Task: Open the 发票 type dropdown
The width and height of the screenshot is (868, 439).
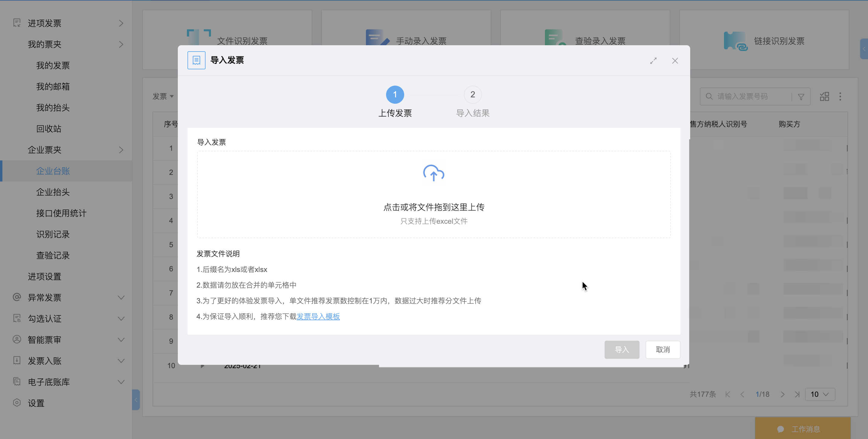Action: (163, 96)
